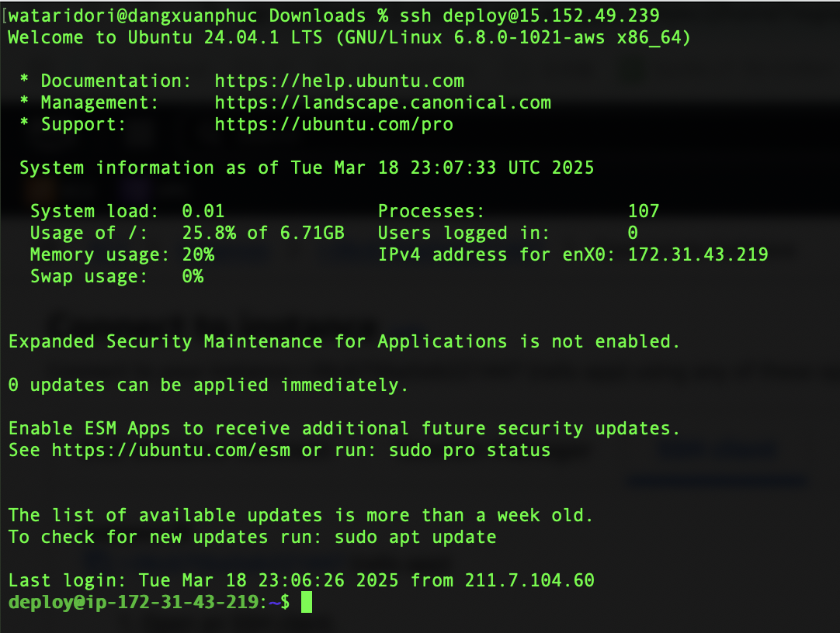This screenshot has height=633, width=840.
Task: Open the help.ubuntu.com documentation link
Action: 339,81
